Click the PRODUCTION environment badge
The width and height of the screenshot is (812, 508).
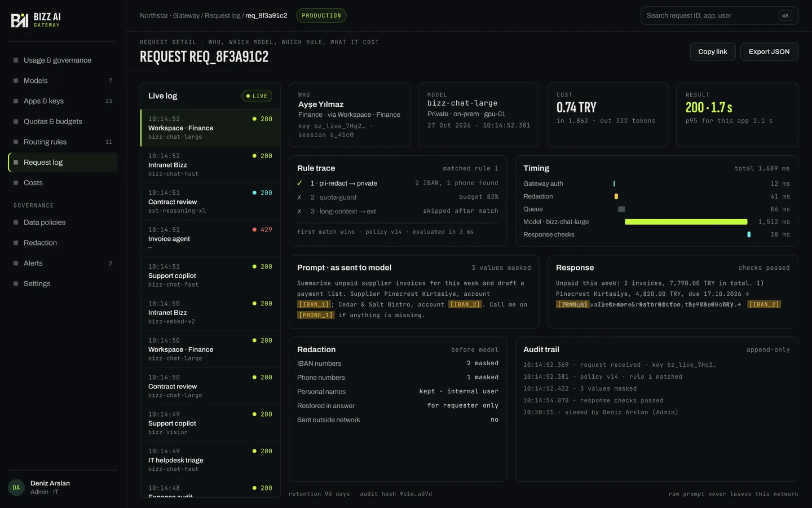[x=321, y=16]
